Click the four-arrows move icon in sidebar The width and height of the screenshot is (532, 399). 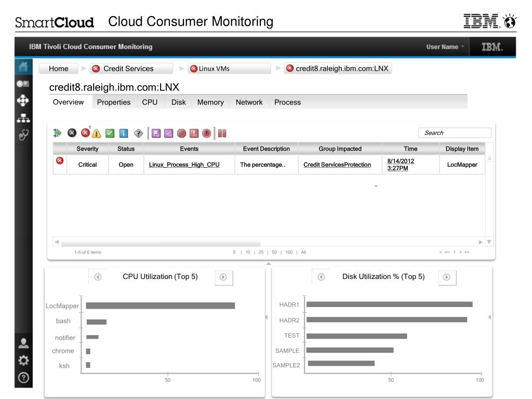(x=23, y=100)
